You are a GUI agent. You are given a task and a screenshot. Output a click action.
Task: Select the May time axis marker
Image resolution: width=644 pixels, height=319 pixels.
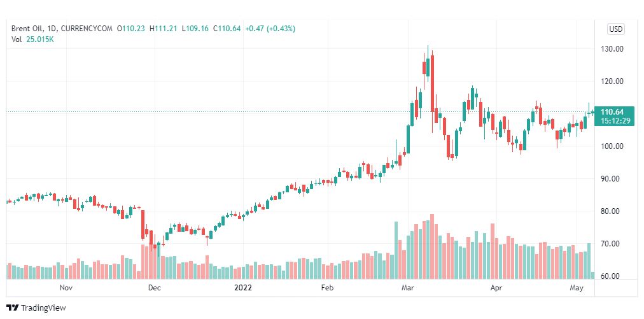tap(577, 288)
